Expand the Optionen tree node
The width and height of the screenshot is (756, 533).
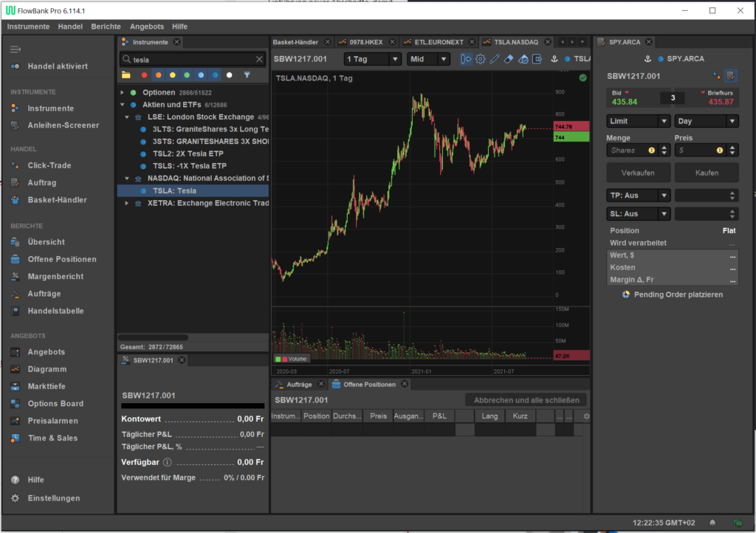[x=122, y=92]
